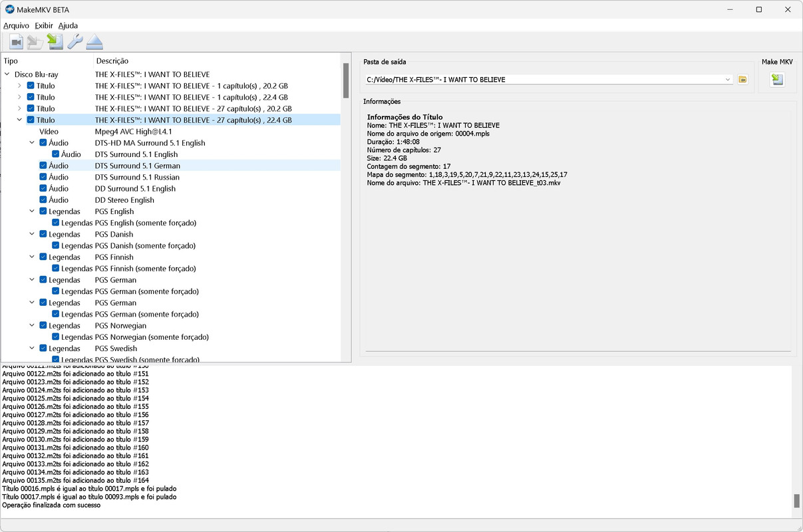Uncheck the 27 capítulo(s), 20.2 GB title

[x=31, y=108]
